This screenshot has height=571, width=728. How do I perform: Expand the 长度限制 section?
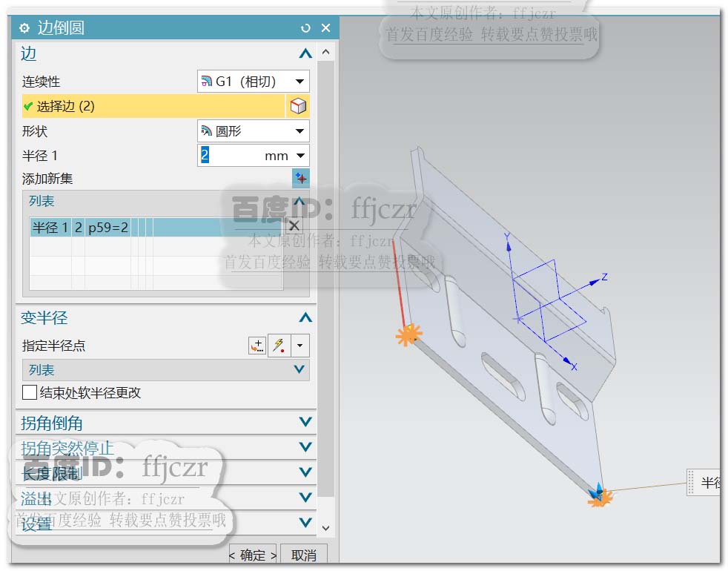click(x=305, y=472)
